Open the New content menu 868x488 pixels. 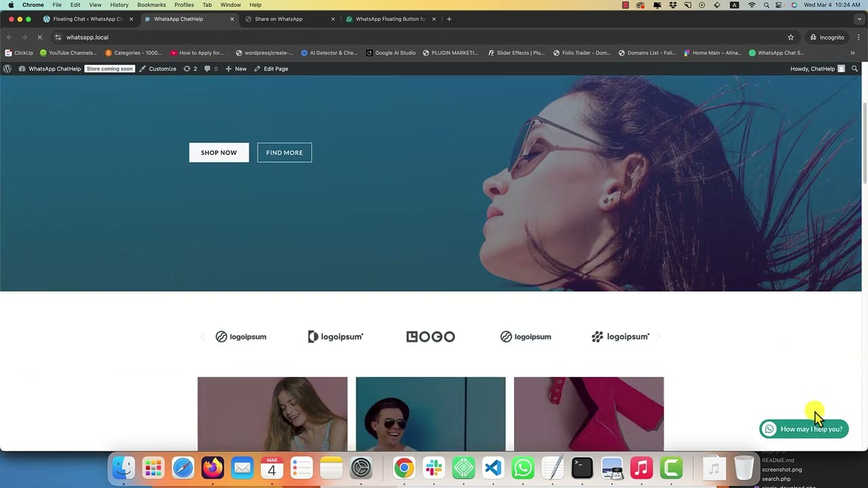pyautogui.click(x=236, y=68)
